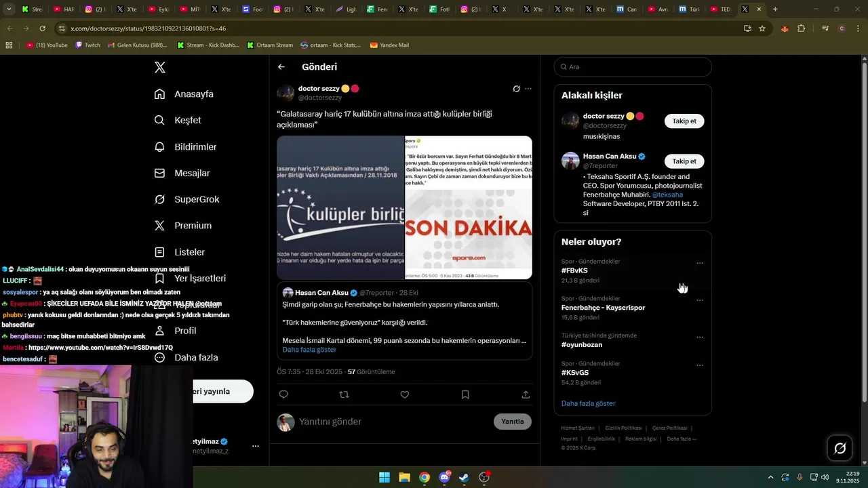Open Gizlilik Politikası footer link

click(x=623, y=428)
